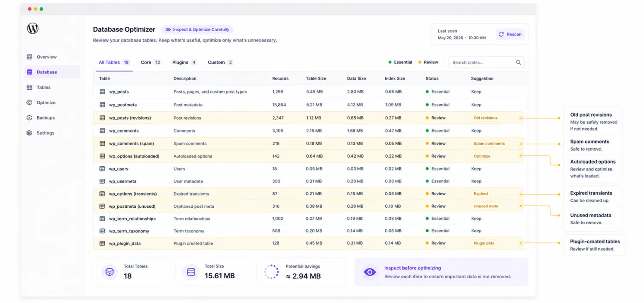Click the Inspect & Optimize Carefully badge
Viewport: 644px width, 303px height.
pyautogui.click(x=197, y=29)
